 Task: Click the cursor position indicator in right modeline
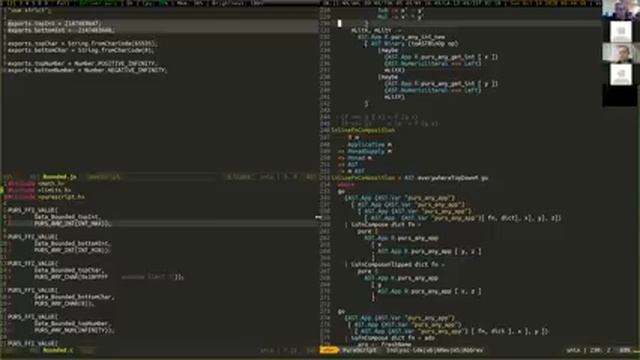point(600,350)
